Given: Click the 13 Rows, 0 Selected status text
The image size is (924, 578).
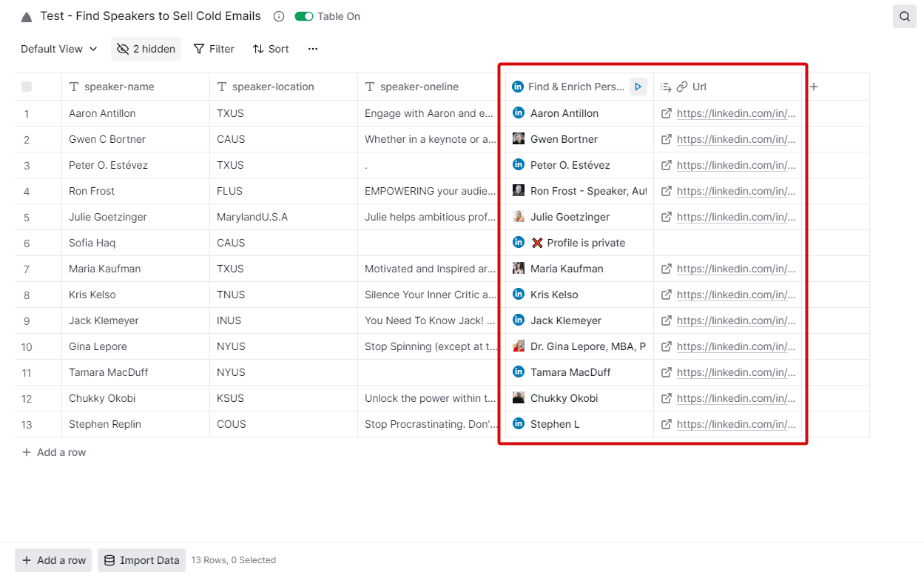Looking at the screenshot, I should click(234, 560).
